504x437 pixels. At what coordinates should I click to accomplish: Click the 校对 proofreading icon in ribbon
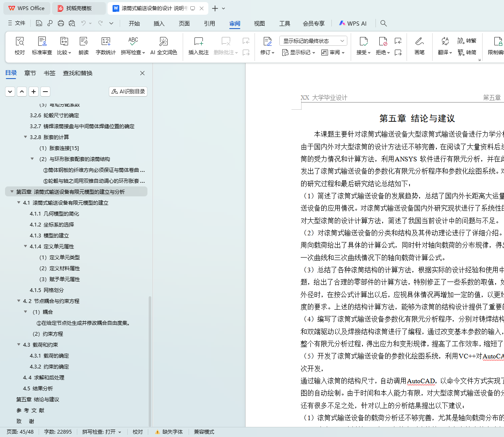[x=20, y=42]
